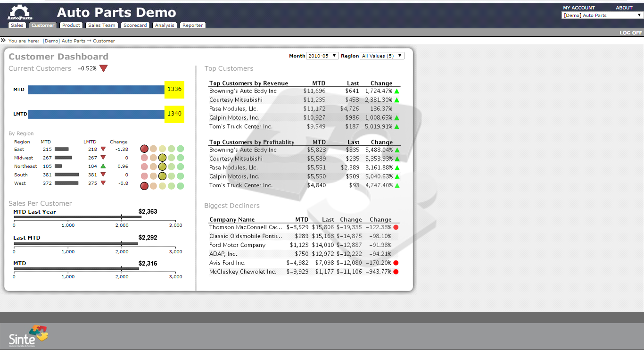Click the LOG OFF link
The image size is (644, 350).
(631, 33)
